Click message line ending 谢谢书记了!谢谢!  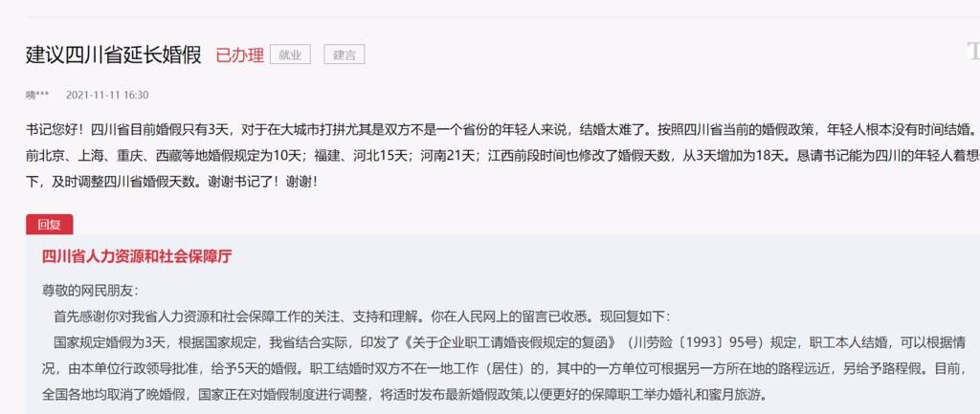(172, 183)
